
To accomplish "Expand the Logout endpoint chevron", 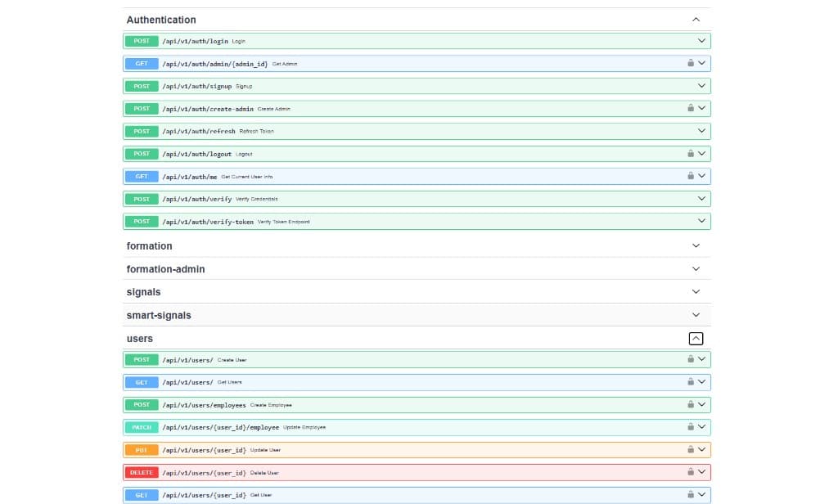I will 701,153.
